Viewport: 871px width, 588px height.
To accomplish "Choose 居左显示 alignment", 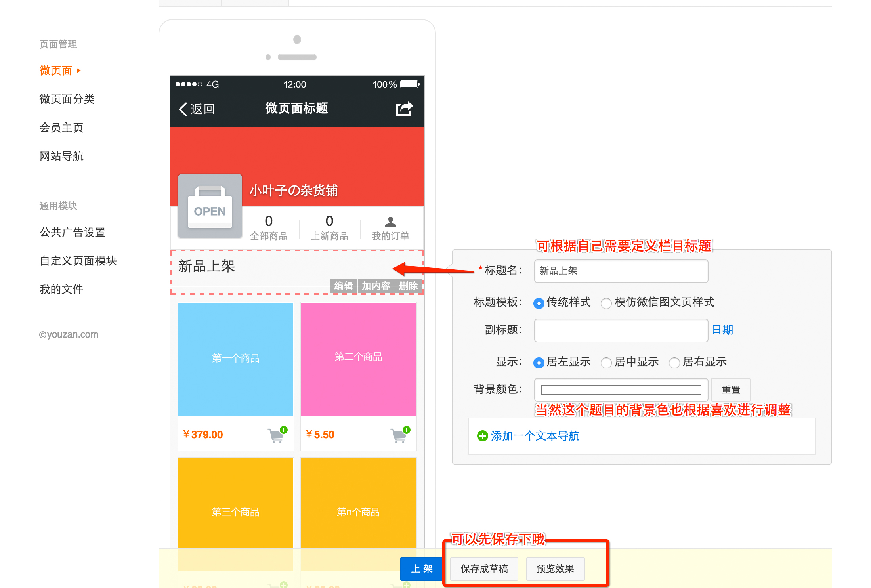I will [539, 363].
